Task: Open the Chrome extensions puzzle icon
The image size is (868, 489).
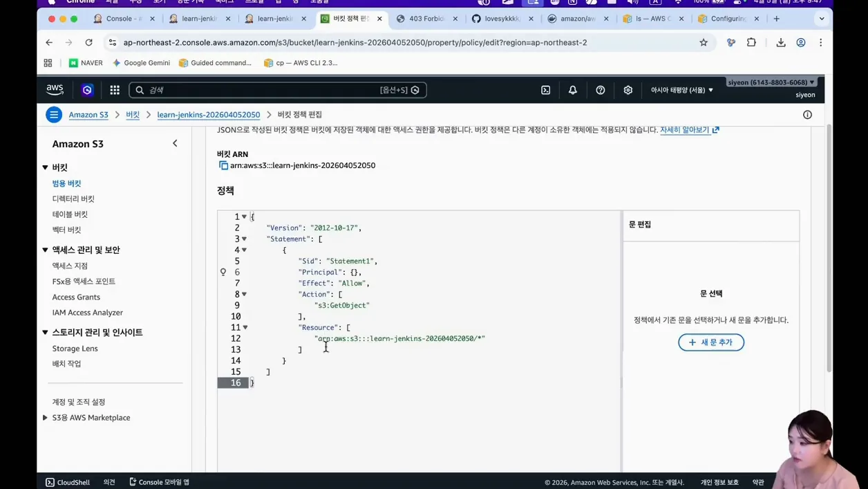Action: (751, 42)
